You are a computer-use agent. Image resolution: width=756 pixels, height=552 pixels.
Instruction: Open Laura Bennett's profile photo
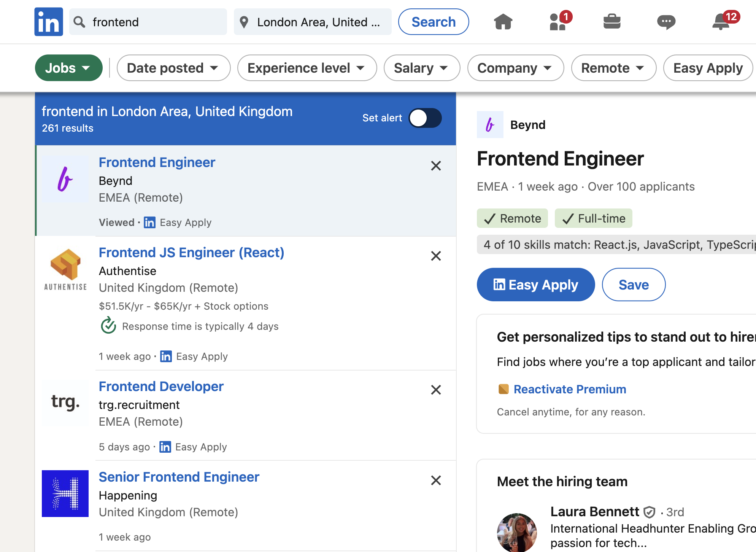517,532
